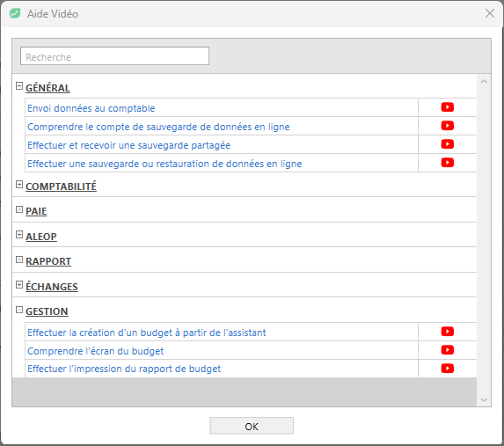Screen dimensions: 504x446
Task: Play video for sauvegarde ou restauration de données
Action: 447,163
